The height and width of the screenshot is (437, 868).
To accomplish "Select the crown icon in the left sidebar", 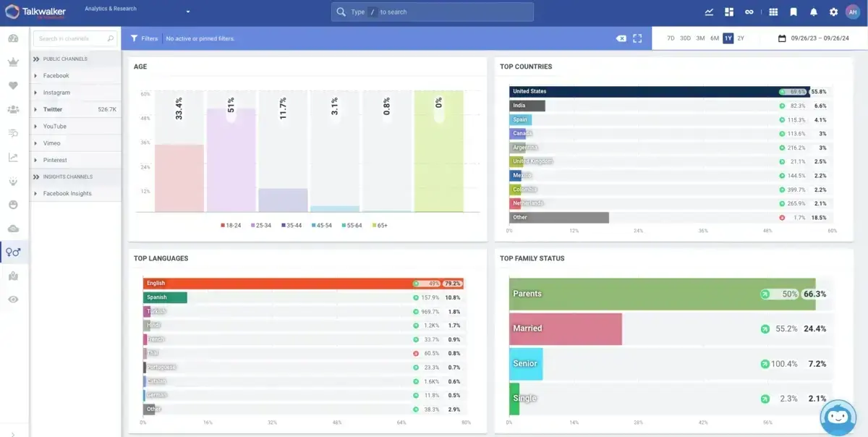I will click(13, 61).
